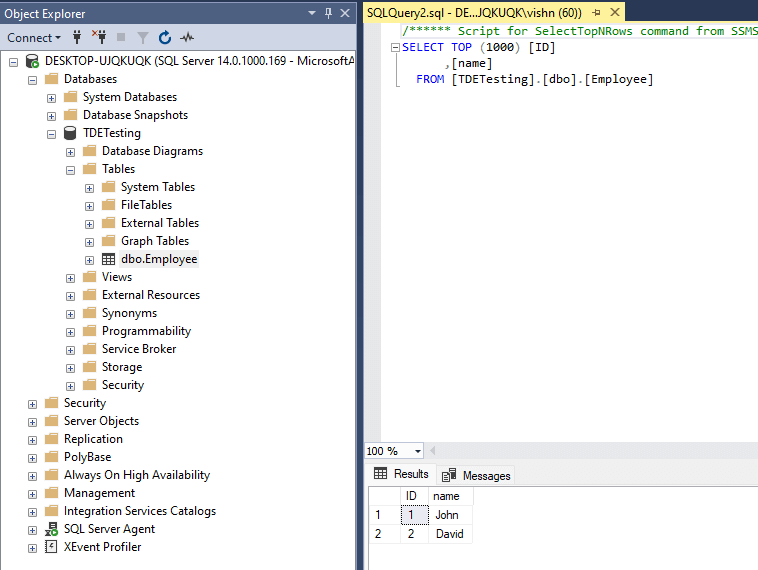This screenshot has height=570, width=758.
Task: Pin the Object Explorer panel with auto-hide icon
Action: coord(328,14)
